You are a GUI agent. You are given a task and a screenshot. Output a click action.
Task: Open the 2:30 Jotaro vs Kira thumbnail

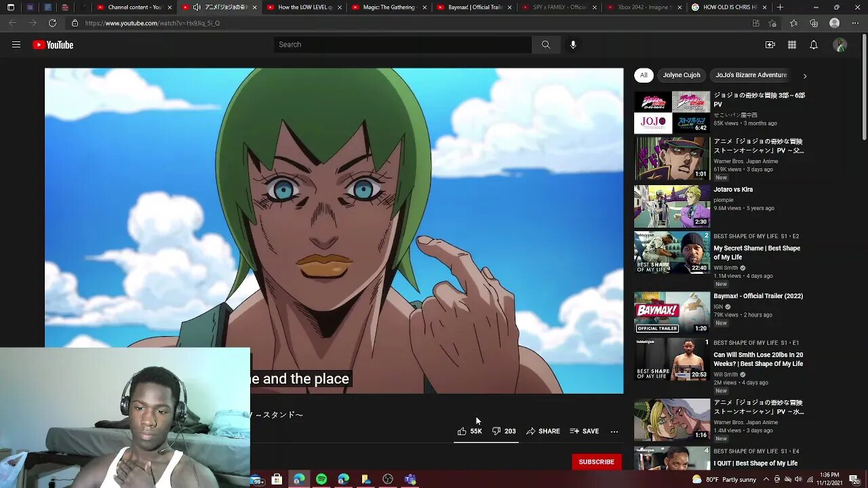[x=672, y=206]
